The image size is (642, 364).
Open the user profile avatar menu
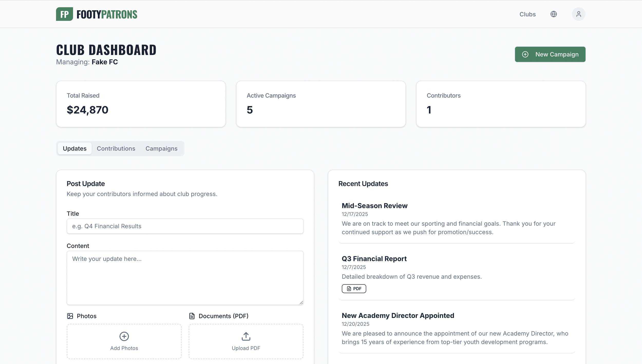tap(578, 14)
